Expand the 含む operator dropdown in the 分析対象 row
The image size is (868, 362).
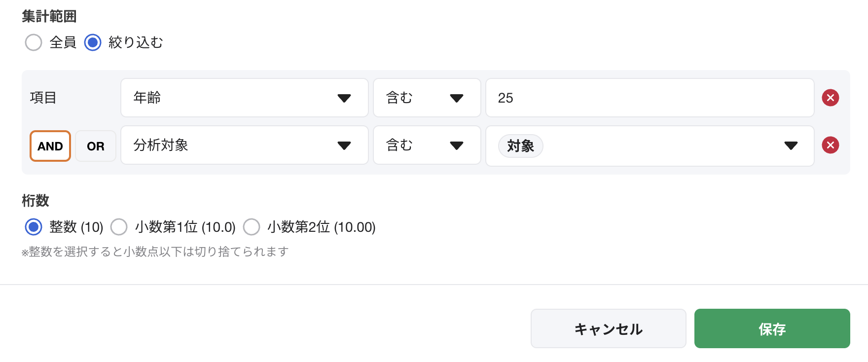click(427, 145)
